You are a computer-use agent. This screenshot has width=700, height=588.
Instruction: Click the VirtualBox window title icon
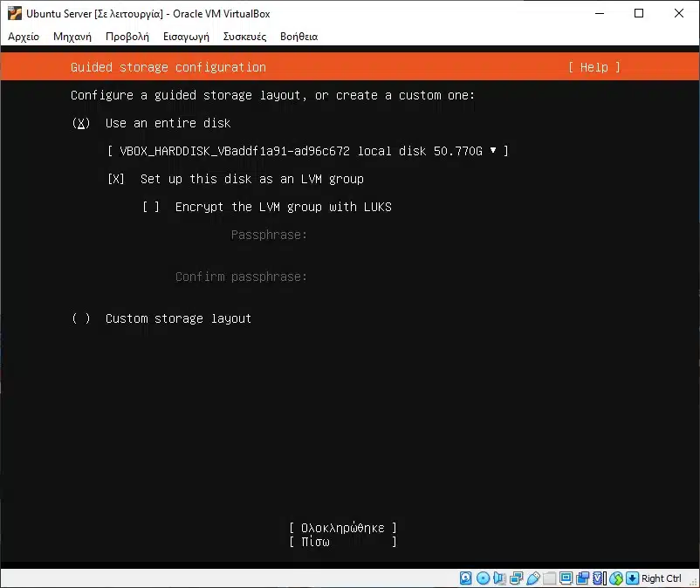[14, 13]
